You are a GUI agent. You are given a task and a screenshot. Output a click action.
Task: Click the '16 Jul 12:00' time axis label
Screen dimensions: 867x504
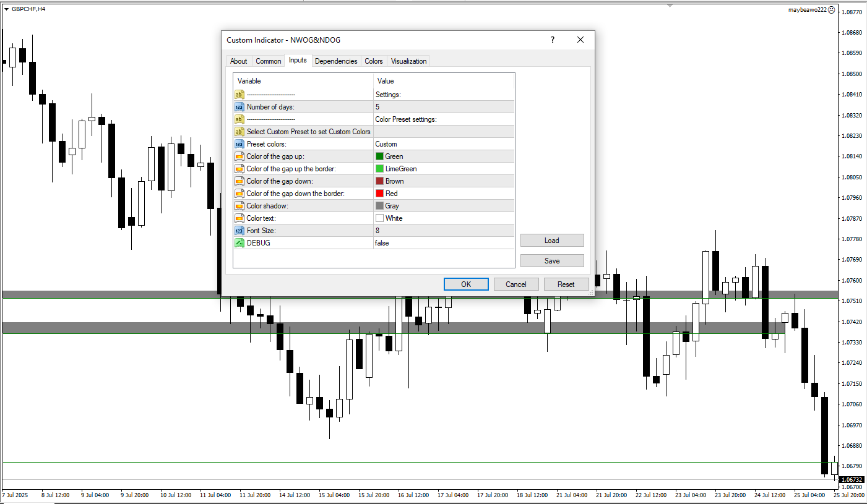point(413,495)
